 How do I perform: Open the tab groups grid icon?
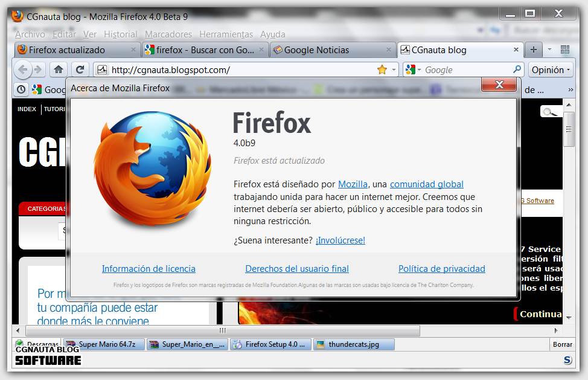pos(564,50)
